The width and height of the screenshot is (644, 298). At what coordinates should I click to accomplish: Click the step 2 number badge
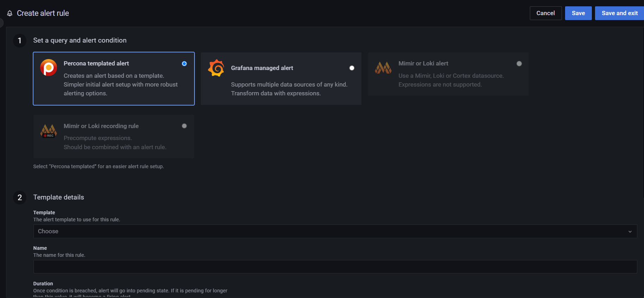20,197
